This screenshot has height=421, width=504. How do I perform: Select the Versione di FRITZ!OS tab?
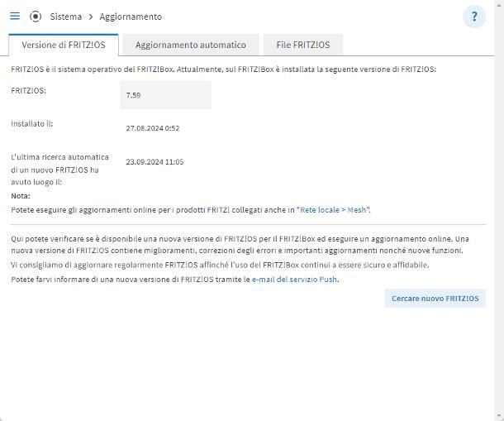pyautogui.click(x=64, y=45)
